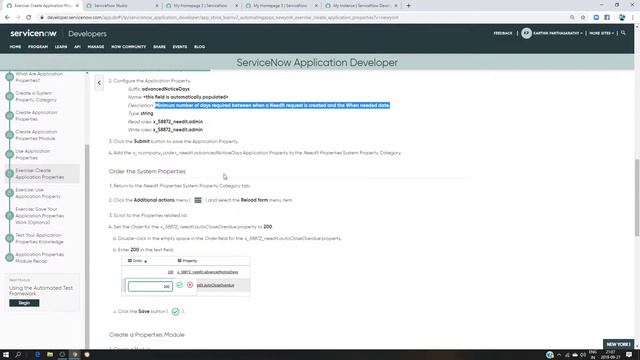Open 'Create Application Properties Module' lesson

pyautogui.click(x=36, y=135)
